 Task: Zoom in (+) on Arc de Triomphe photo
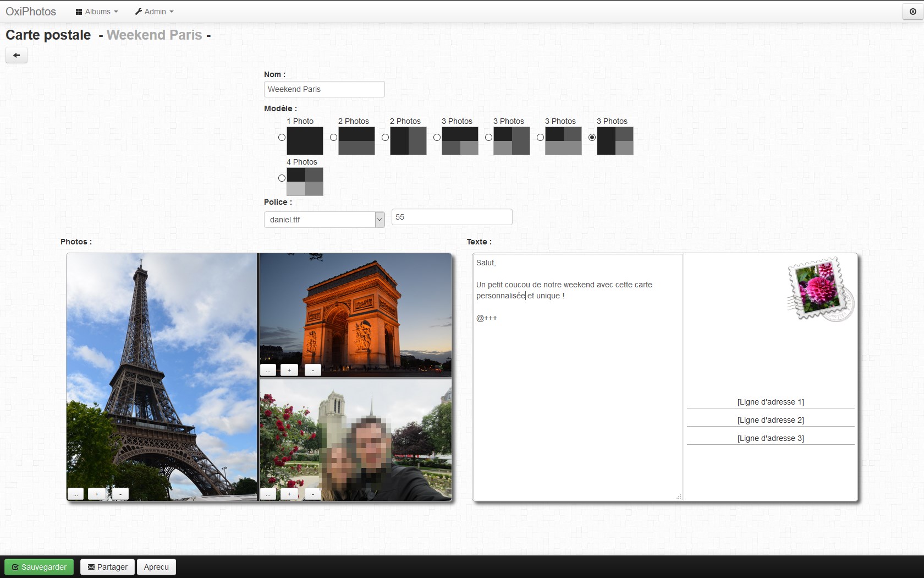click(289, 370)
